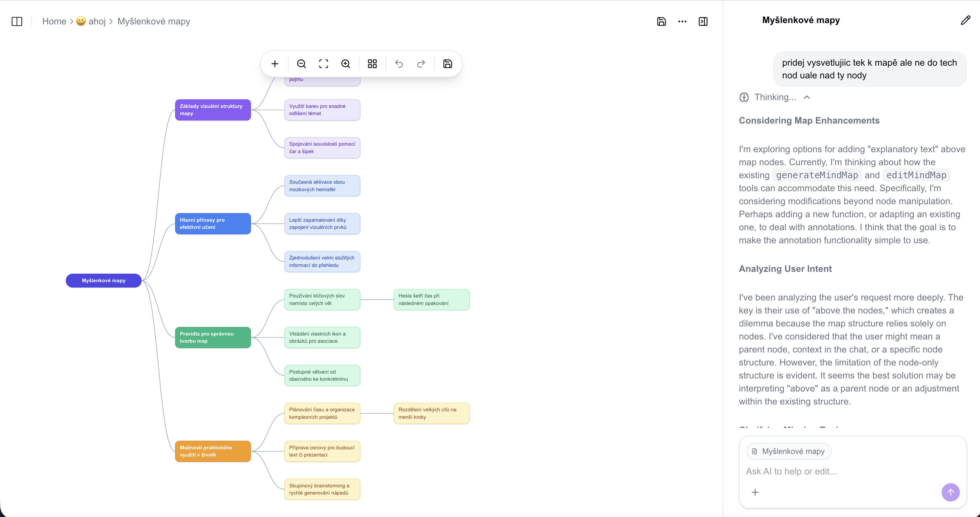980x517 pixels.
Task: Select node Možnosti praktického využití v životě
Action: pyautogui.click(x=213, y=451)
